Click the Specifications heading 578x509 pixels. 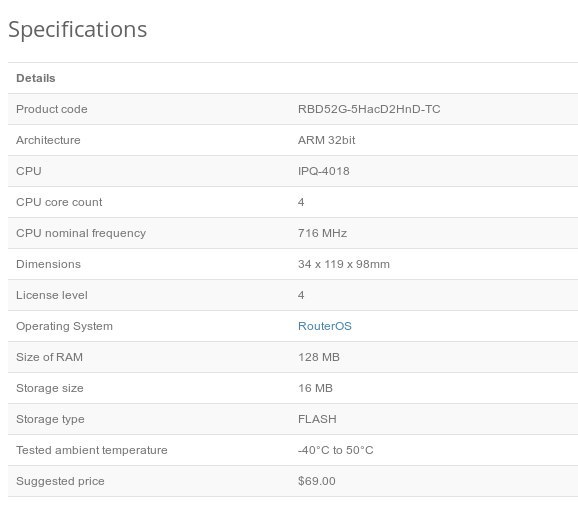78,29
